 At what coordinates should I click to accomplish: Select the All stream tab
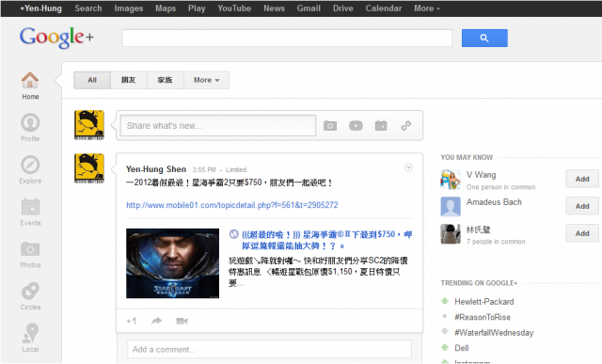click(92, 80)
